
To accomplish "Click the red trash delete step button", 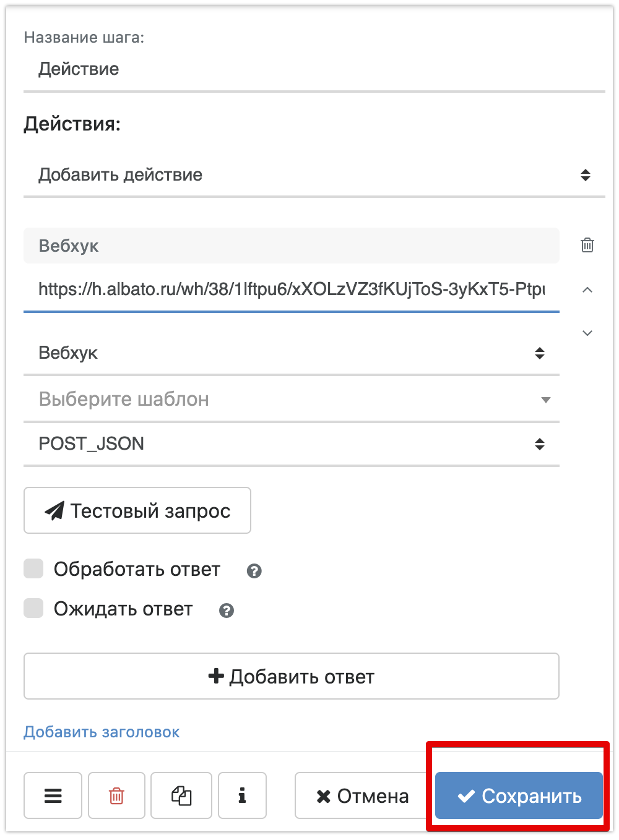I will (116, 795).
